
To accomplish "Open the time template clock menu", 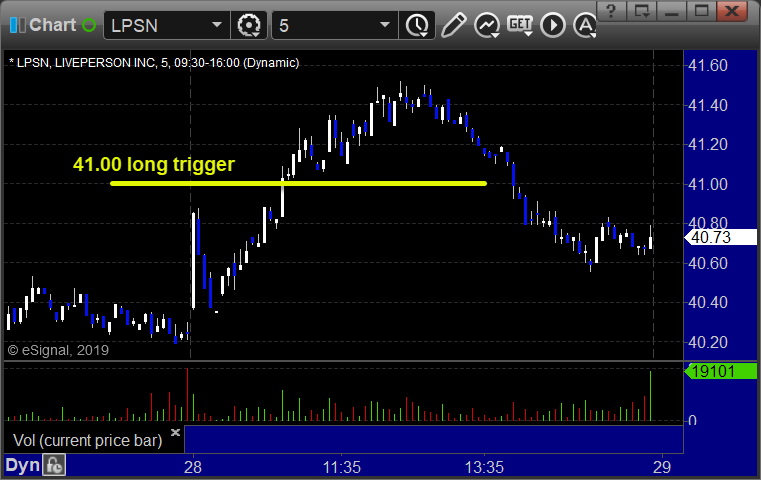I will point(417,25).
